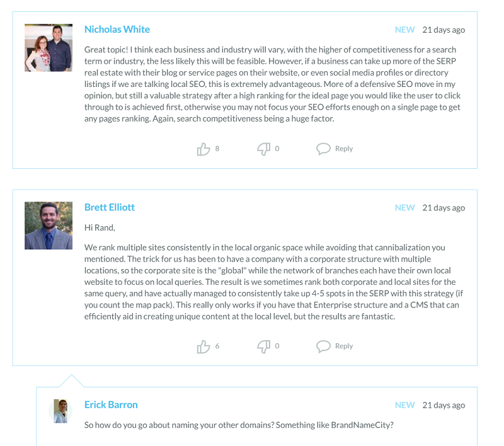This screenshot has width=504, height=446.
Task: Dislike Brett Elliott's comment with thumbs down
Action: point(263,346)
